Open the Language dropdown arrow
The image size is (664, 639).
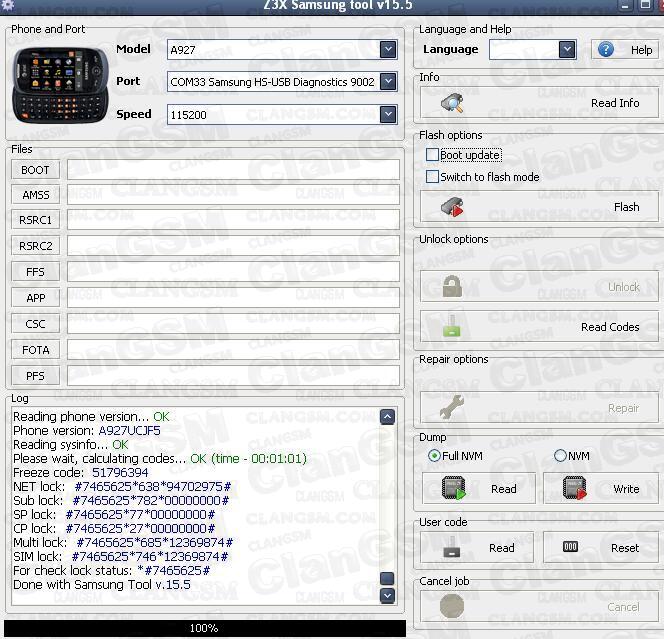coord(567,49)
